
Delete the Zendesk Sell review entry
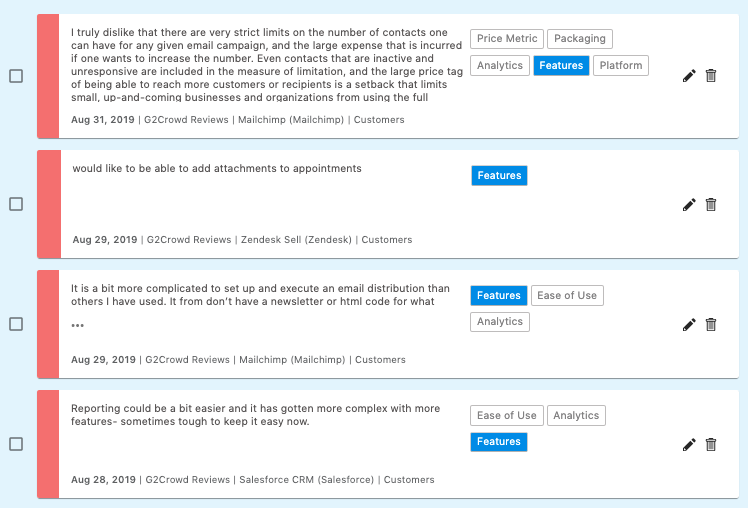click(711, 205)
